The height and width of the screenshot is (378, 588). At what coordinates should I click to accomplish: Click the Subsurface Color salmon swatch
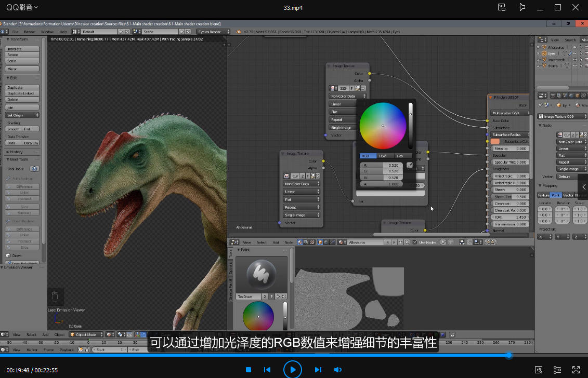click(495, 141)
